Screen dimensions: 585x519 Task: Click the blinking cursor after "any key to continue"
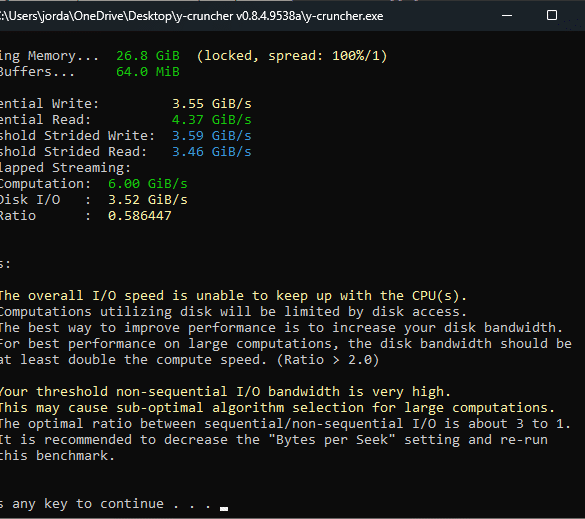(x=224, y=509)
